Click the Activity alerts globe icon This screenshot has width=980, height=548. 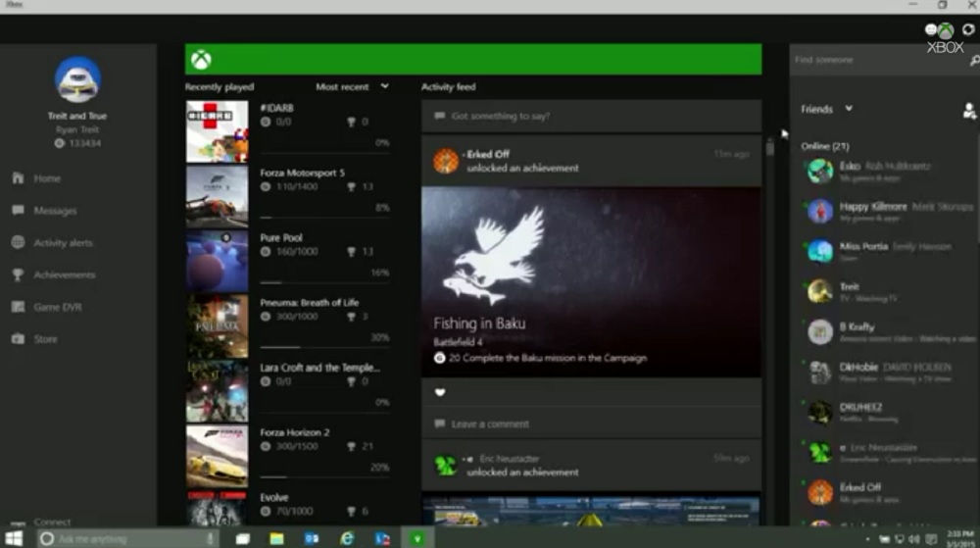coord(18,242)
